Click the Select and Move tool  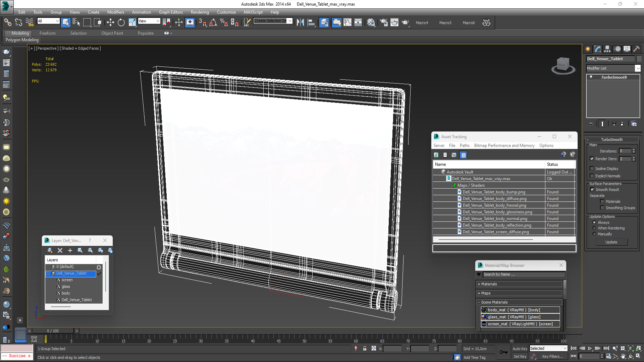click(x=110, y=22)
